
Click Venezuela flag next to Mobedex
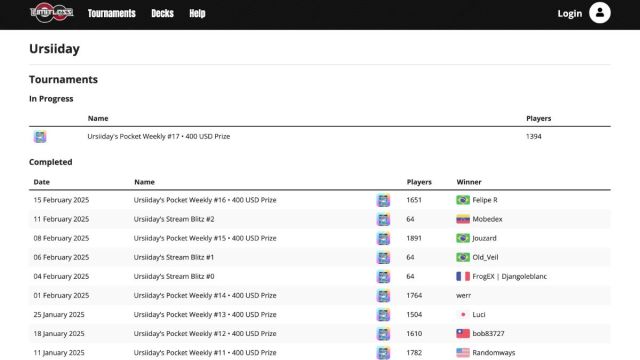[x=463, y=219]
